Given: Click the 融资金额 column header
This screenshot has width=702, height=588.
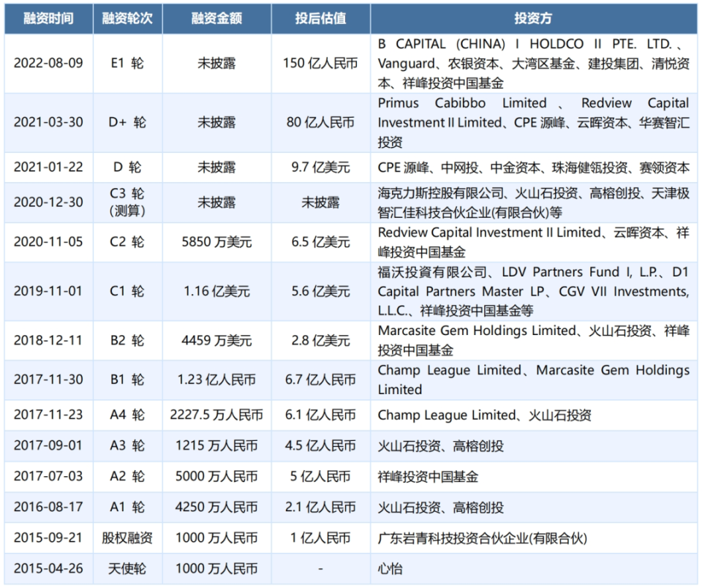Looking at the screenshot, I should 216,19.
